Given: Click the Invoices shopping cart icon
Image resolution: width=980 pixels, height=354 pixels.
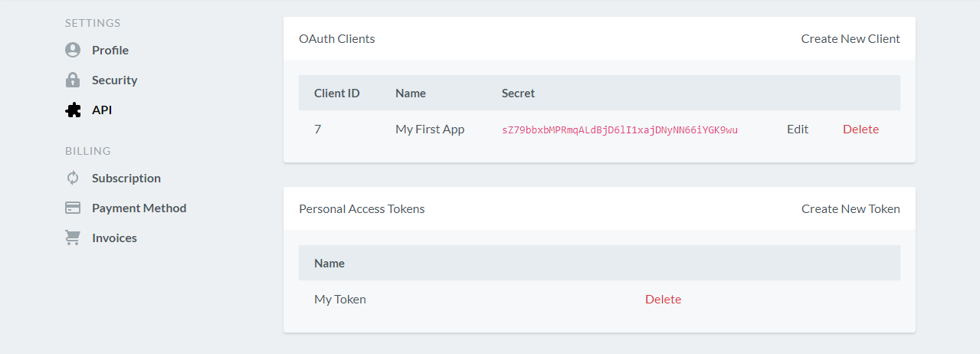Looking at the screenshot, I should (x=73, y=238).
